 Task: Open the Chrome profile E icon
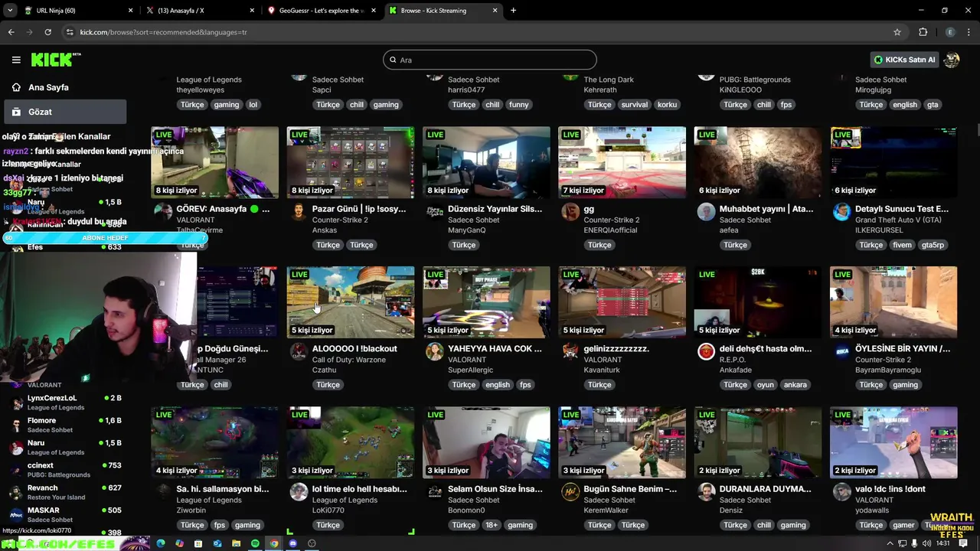[950, 32]
